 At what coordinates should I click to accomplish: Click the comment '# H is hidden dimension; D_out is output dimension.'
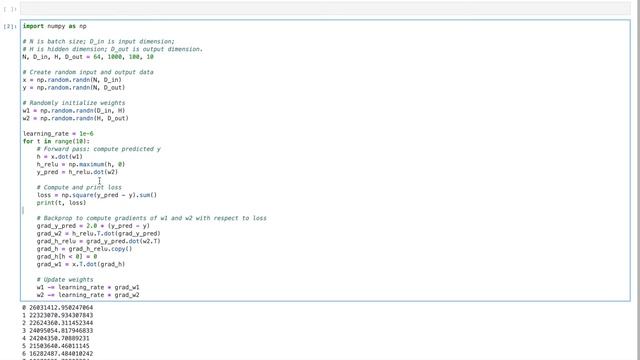[x=113, y=49]
